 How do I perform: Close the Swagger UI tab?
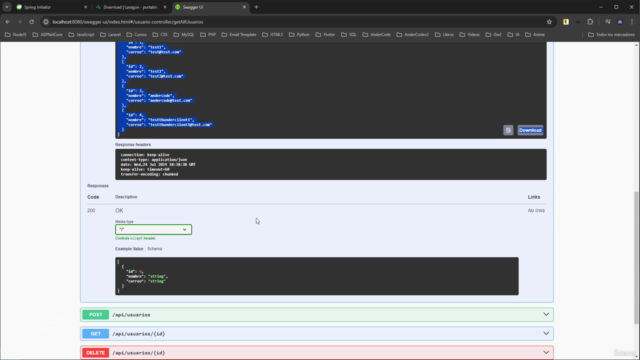pyautogui.click(x=244, y=7)
